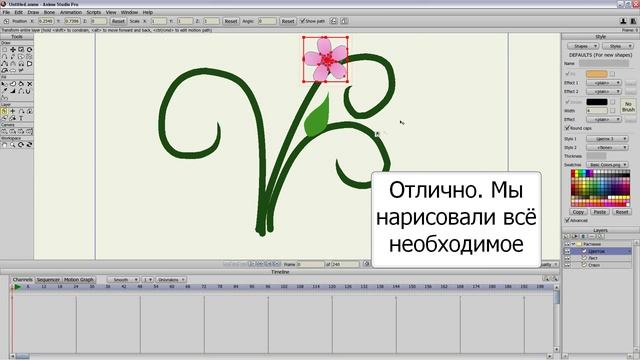The height and width of the screenshot is (360, 640).
Task: Toggle visibility of Растение group layer
Action: click(567, 244)
